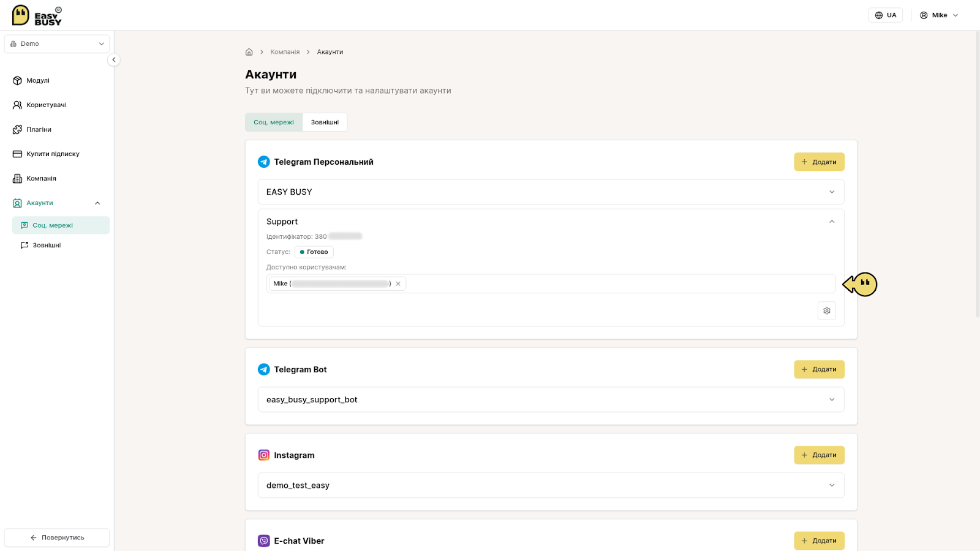Image resolution: width=980 pixels, height=551 pixels.
Task: Click the Модулі cube icon
Action: (x=17, y=80)
